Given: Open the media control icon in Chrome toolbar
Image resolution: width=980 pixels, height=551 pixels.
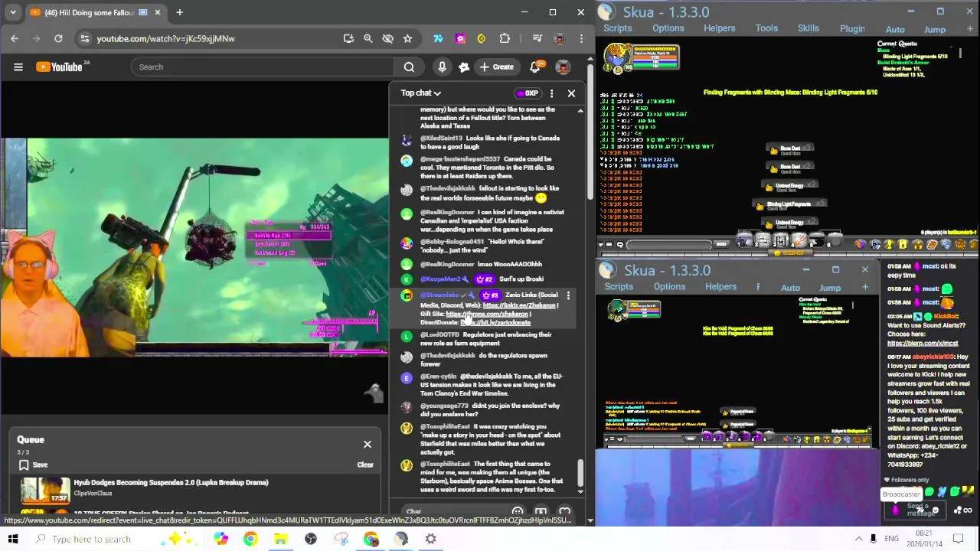Looking at the screenshot, I should (x=537, y=38).
